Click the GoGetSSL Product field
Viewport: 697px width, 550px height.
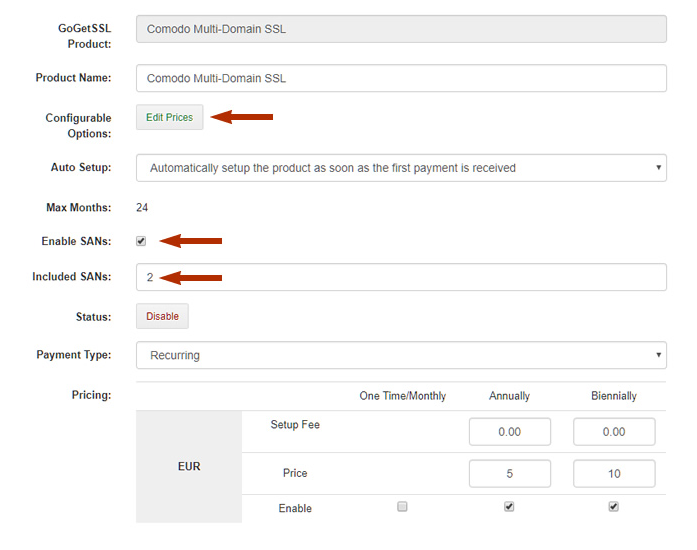click(401, 29)
